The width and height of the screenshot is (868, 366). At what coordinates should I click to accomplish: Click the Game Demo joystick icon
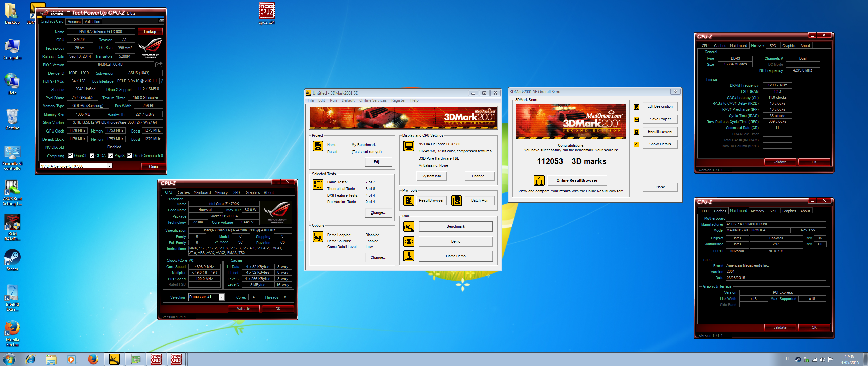(409, 256)
